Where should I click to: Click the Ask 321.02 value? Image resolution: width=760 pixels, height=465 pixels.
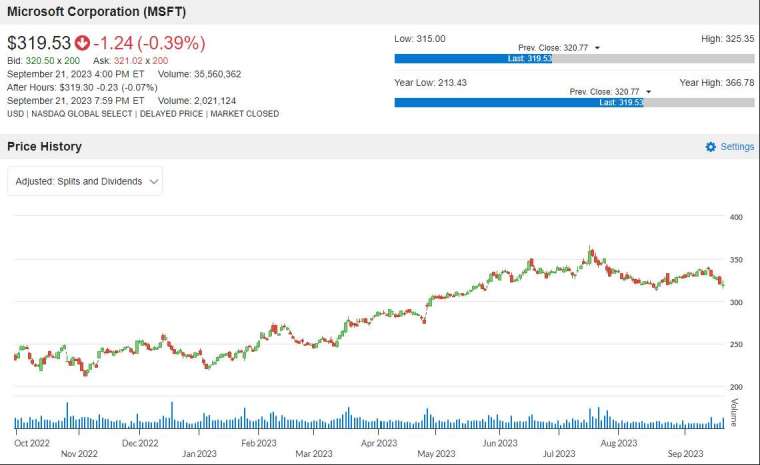[128, 61]
